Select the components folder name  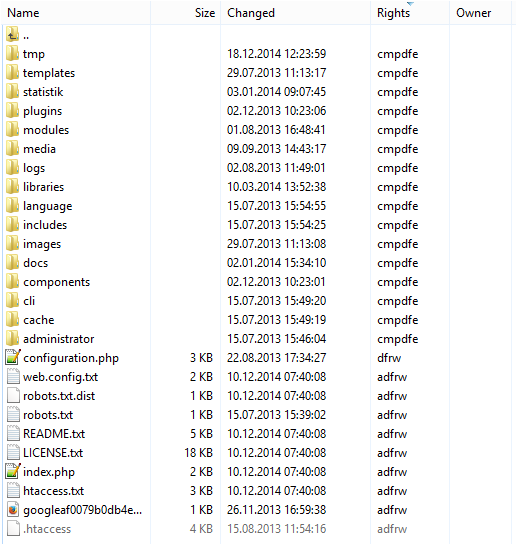(x=57, y=282)
